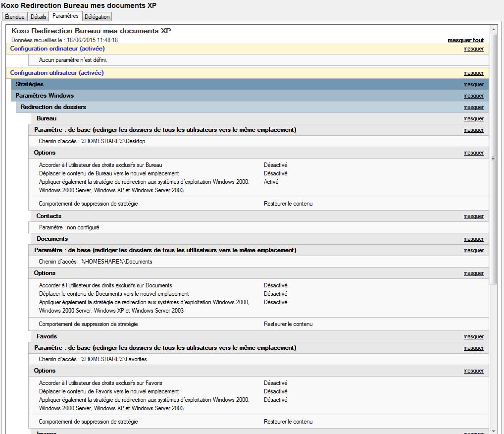
Task: Click 'Accorder à l'utilisateur des droits exclusifs sur Favoris'
Action: click(101, 383)
